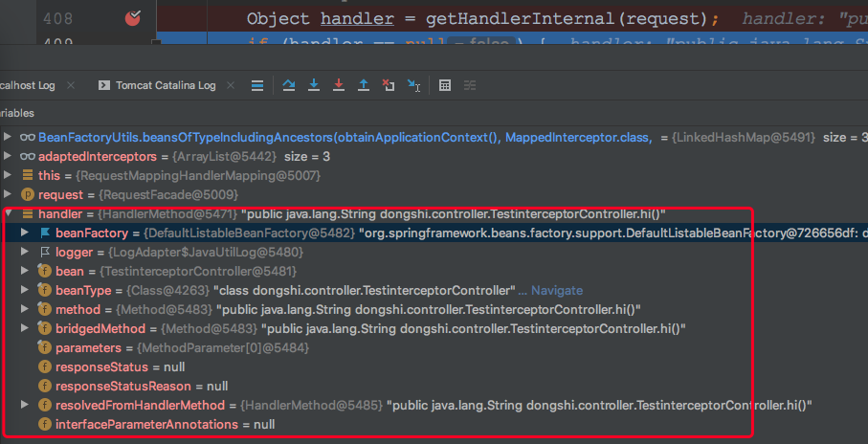The height and width of the screenshot is (444, 868).
Task: Click the responseStatus field icon
Action: (44, 367)
